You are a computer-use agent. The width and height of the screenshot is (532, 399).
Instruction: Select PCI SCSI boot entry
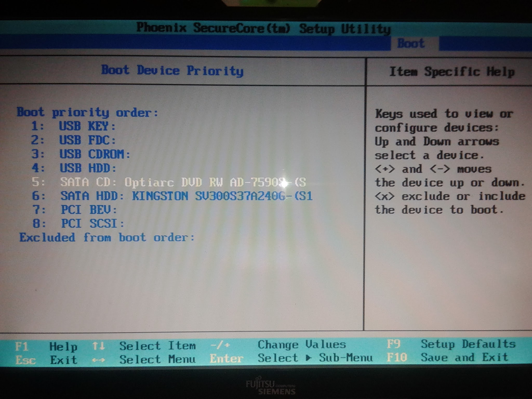pyautogui.click(x=78, y=223)
